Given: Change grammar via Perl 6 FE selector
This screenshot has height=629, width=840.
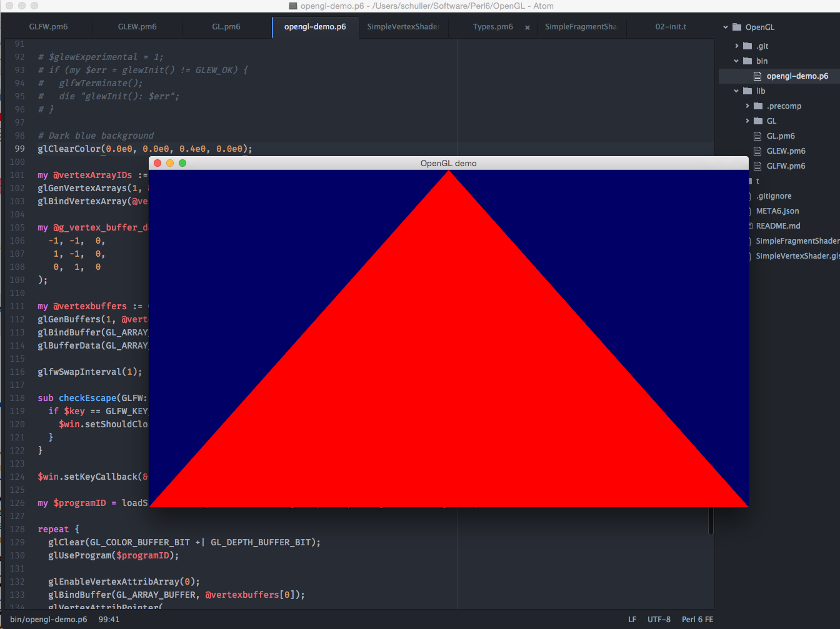Looking at the screenshot, I should coord(697,620).
